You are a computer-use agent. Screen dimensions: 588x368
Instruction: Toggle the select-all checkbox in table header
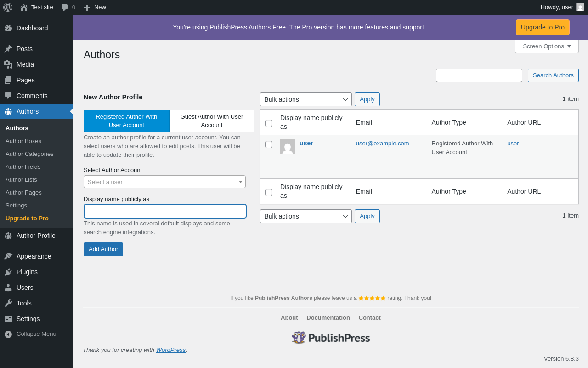click(x=269, y=123)
